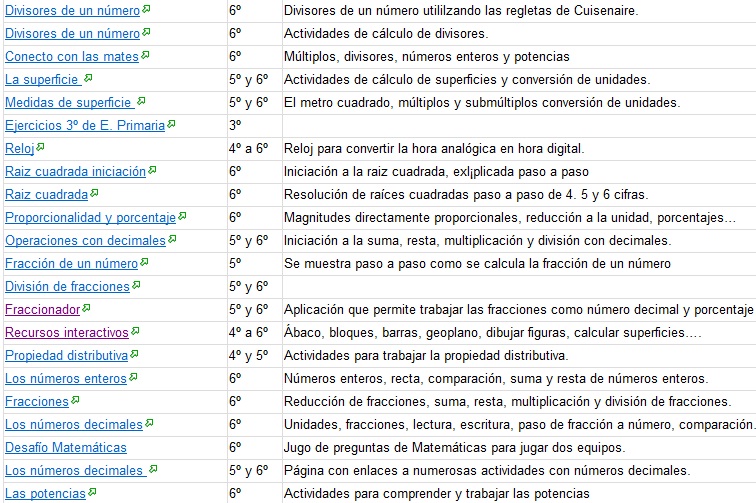Click external-link icon next to Fraccionador

point(86,308)
